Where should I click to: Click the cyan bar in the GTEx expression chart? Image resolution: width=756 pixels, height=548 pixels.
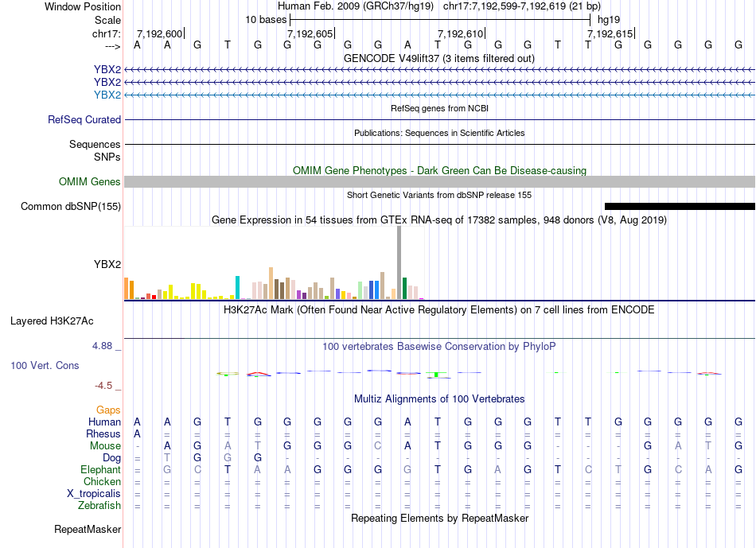237,288
